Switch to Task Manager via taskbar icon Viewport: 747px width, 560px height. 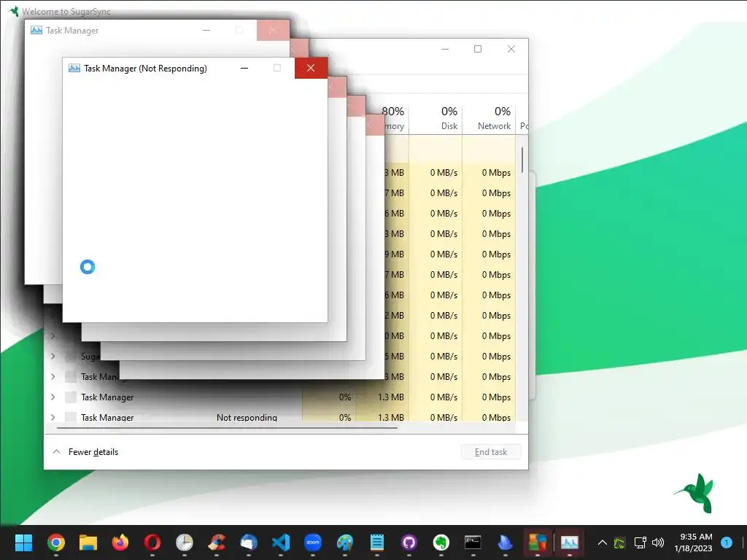pyautogui.click(x=569, y=542)
